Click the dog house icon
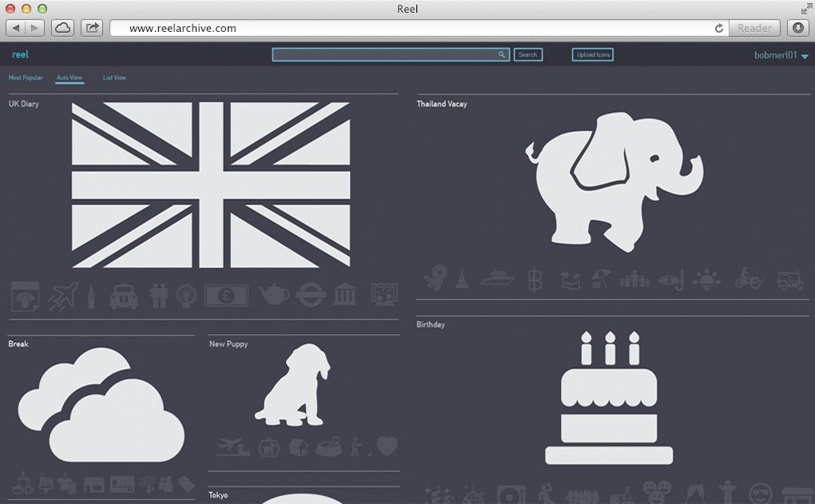Image resolution: width=815 pixels, height=504 pixels. click(298, 447)
